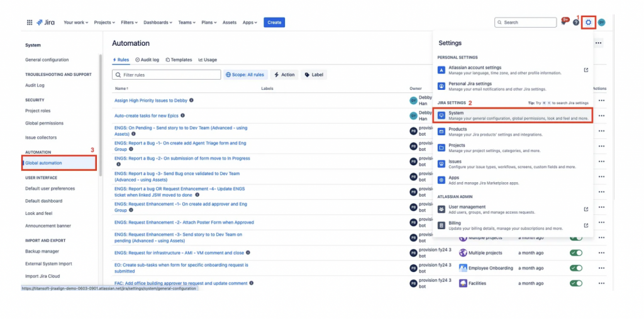The width and height of the screenshot is (644, 319).
Task: Click the Atlassian account settings icon
Action: point(441,70)
